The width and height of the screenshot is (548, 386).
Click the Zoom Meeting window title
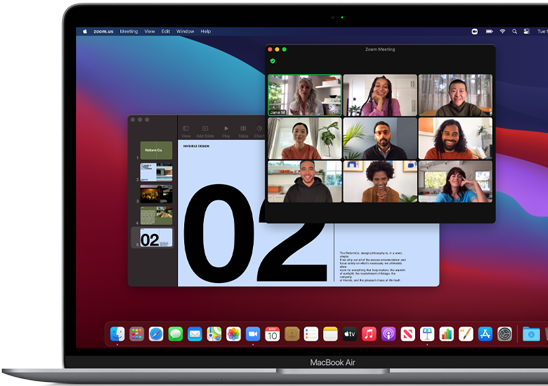tap(380, 49)
